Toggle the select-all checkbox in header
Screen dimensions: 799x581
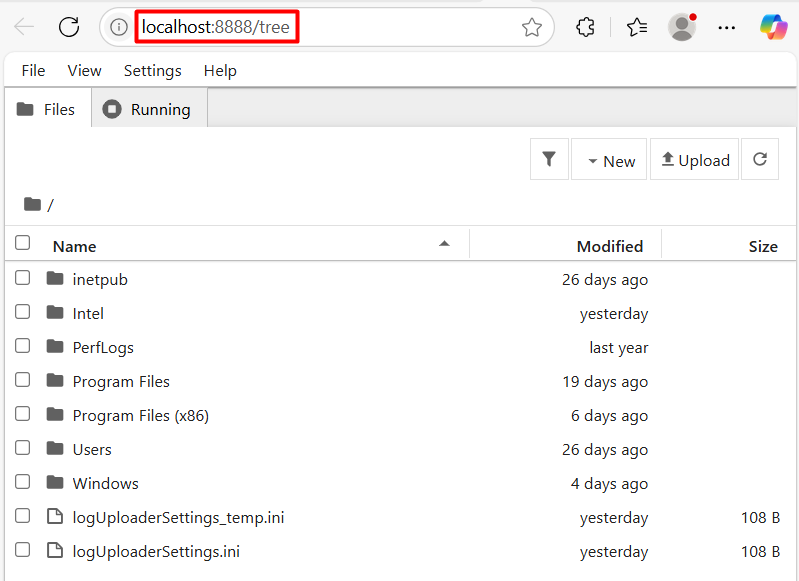coord(22,243)
